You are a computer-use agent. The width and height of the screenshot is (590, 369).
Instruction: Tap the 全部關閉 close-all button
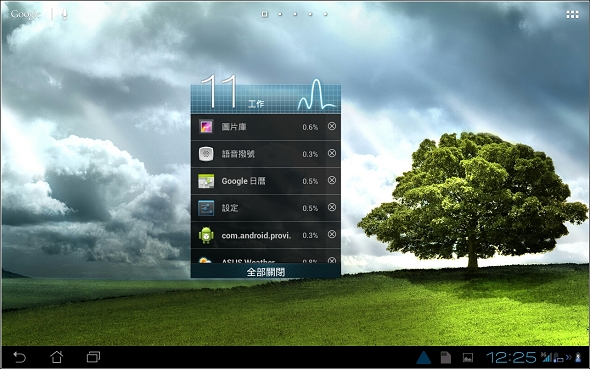pyautogui.click(x=266, y=272)
